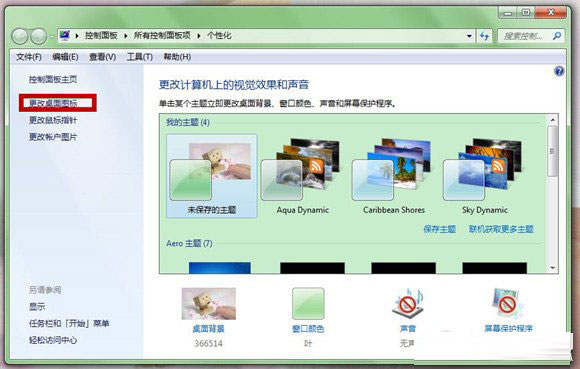
Task: Open the 声音 sounds icon
Action: [x=408, y=304]
